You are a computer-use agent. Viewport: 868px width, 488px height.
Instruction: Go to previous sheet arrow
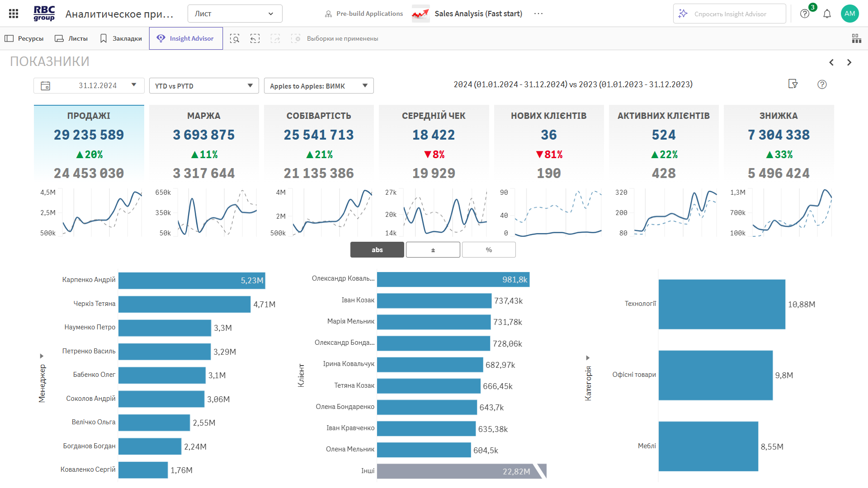point(831,62)
